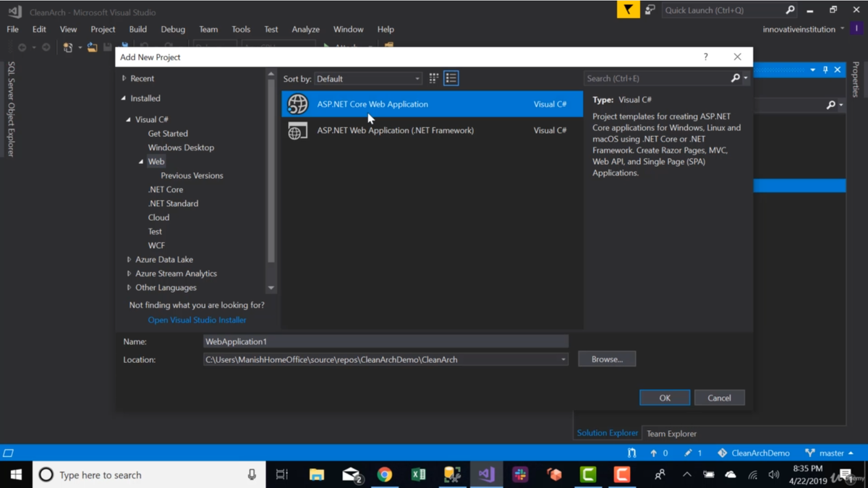
Task: Click the pending changes pencil indicator in status bar
Action: click(x=693, y=453)
